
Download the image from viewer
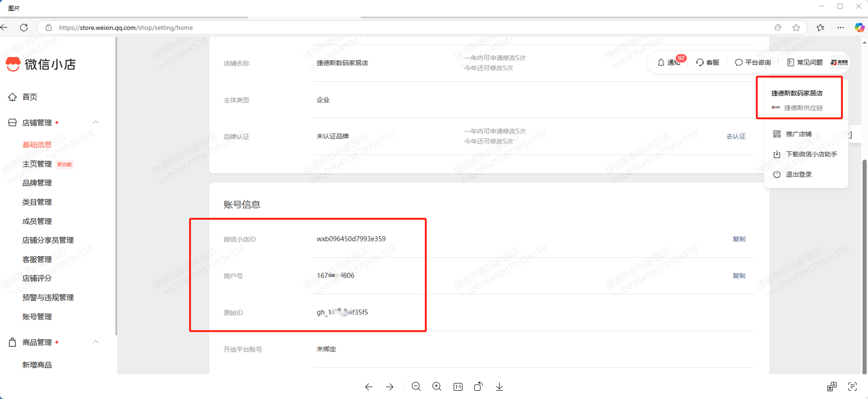pos(499,387)
